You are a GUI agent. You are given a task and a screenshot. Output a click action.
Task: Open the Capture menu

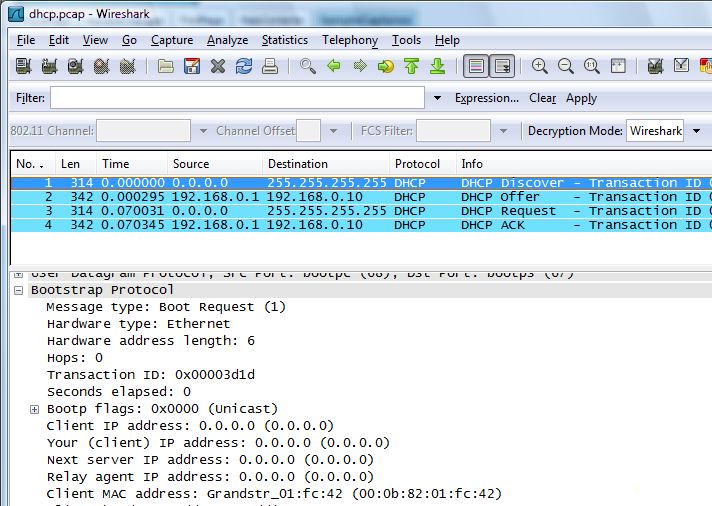172,40
